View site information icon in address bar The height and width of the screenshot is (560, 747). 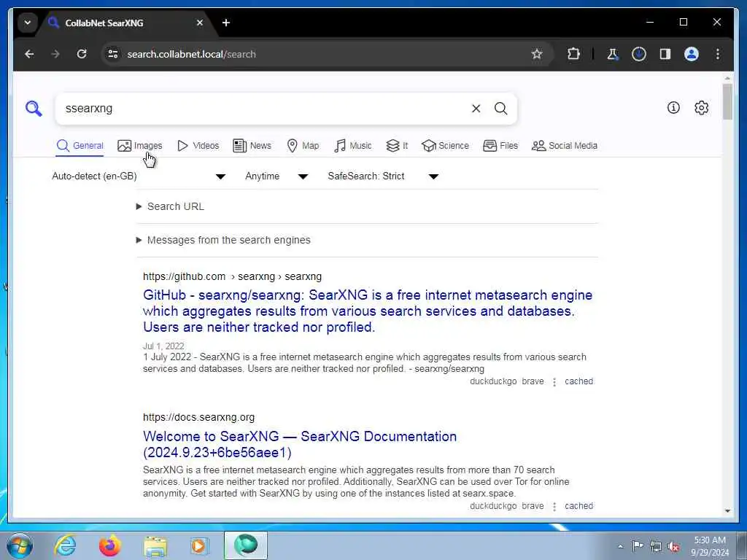point(113,54)
